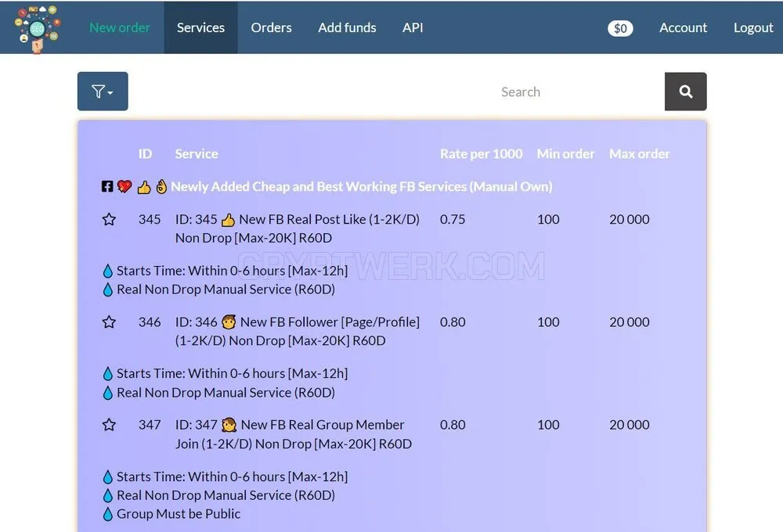Viewport: 783px width, 532px height.
Task: Click rate 0.75 for service 345
Action: [453, 219]
